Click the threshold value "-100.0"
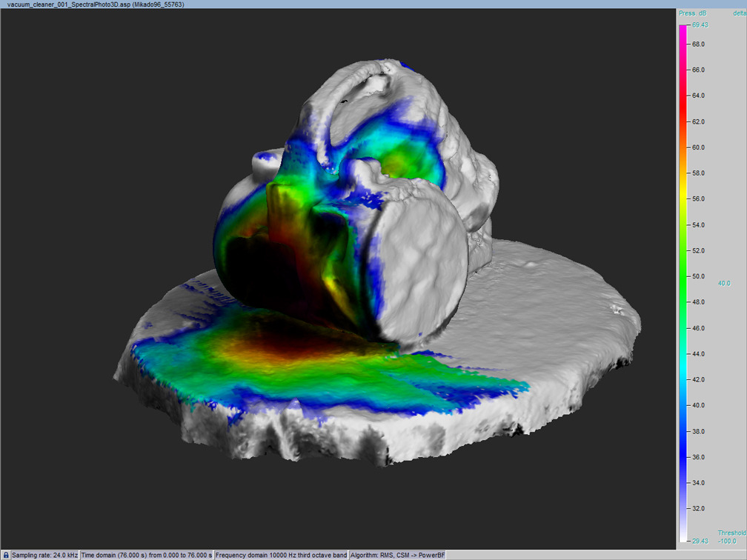 [727, 541]
